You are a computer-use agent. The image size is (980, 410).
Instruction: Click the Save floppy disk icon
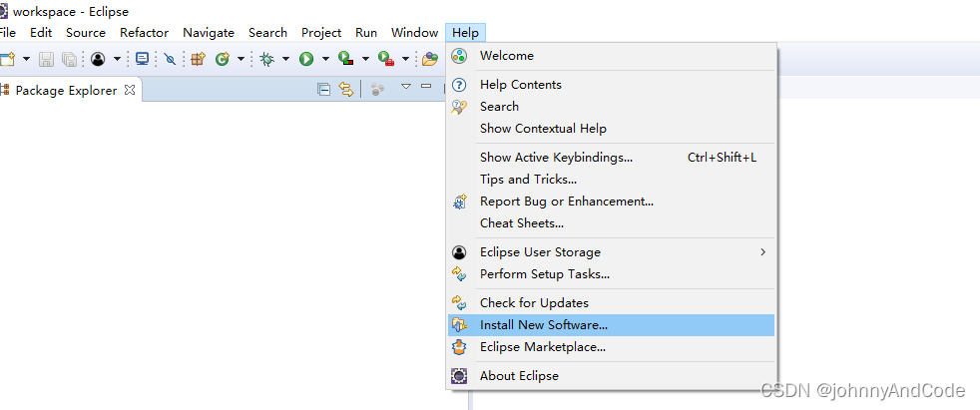pos(46,59)
